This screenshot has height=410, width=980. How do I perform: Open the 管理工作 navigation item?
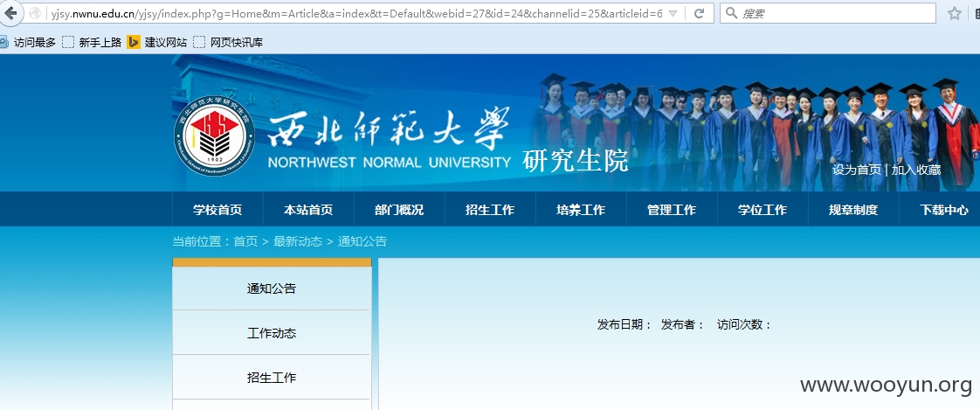pyautogui.click(x=672, y=210)
